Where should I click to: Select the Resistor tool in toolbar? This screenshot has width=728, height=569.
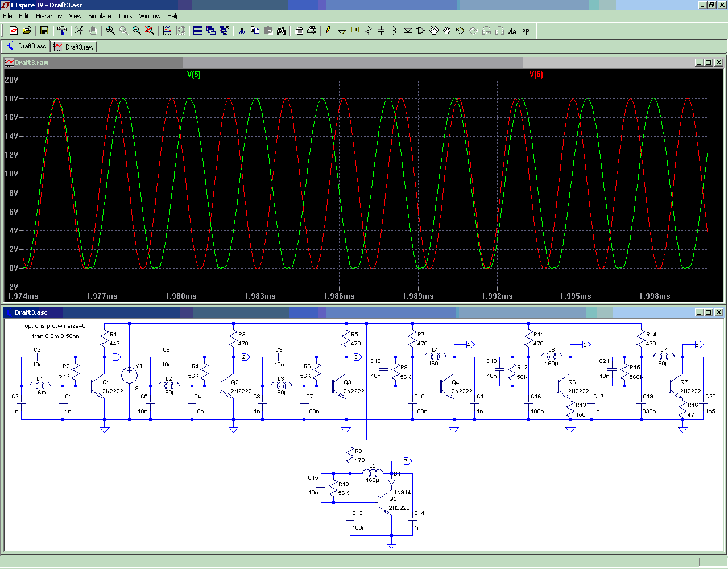(x=369, y=31)
